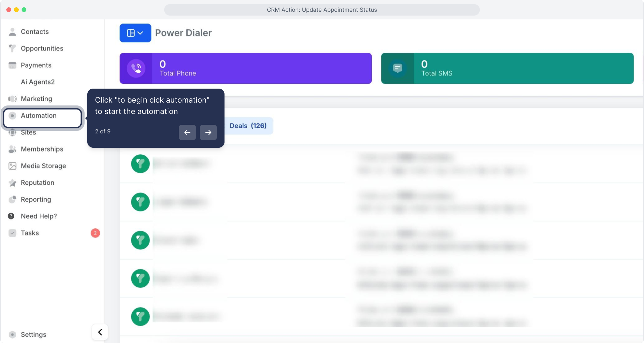Click the Opportunities funnel icon
644x343 pixels.
(x=12, y=48)
